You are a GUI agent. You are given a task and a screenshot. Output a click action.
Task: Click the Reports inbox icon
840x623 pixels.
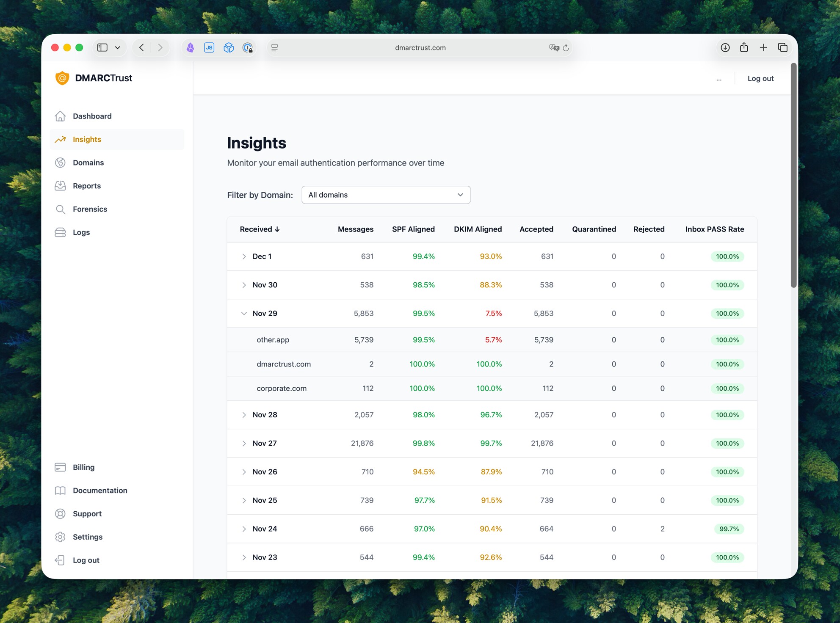[61, 186]
